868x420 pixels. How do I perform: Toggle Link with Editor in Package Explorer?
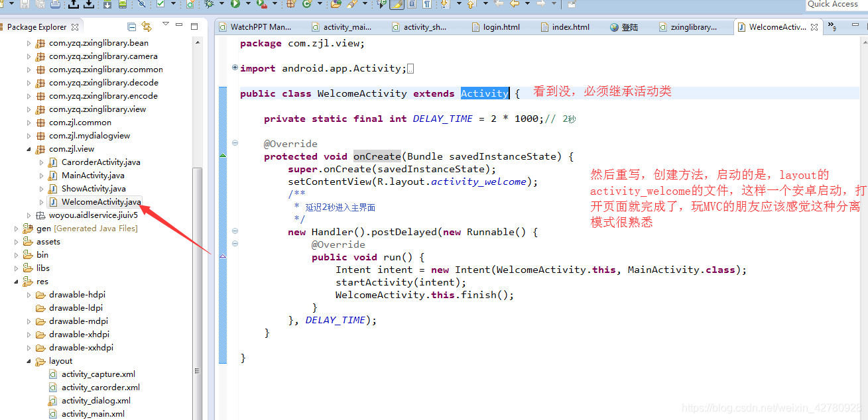tap(147, 26)
